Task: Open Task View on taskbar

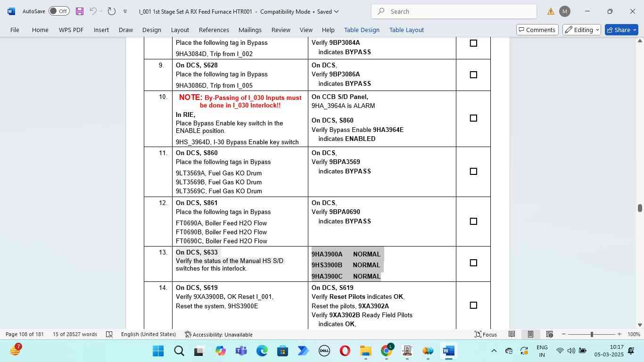Action: (199, 351)
